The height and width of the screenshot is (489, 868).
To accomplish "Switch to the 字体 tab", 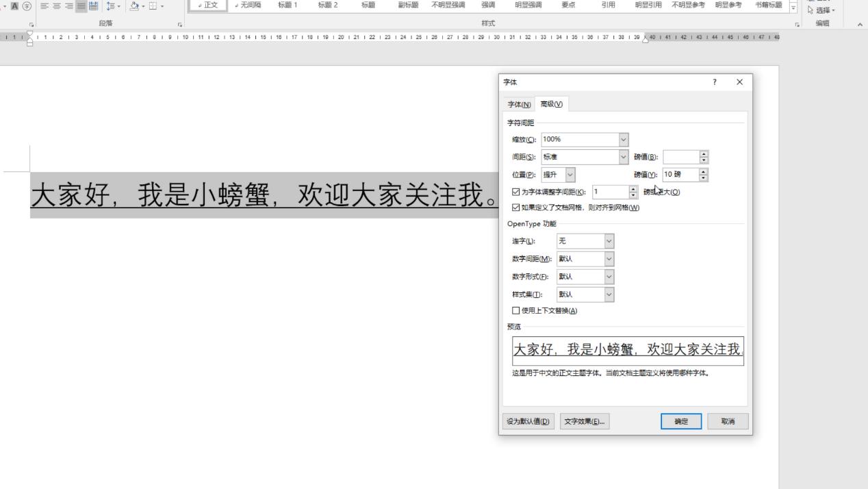I will [518, 103].
